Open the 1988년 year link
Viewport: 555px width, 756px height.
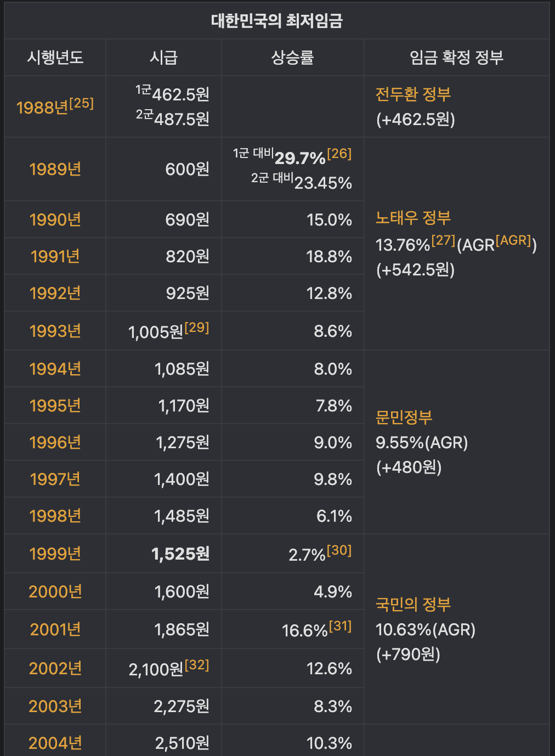click(42, 108)
